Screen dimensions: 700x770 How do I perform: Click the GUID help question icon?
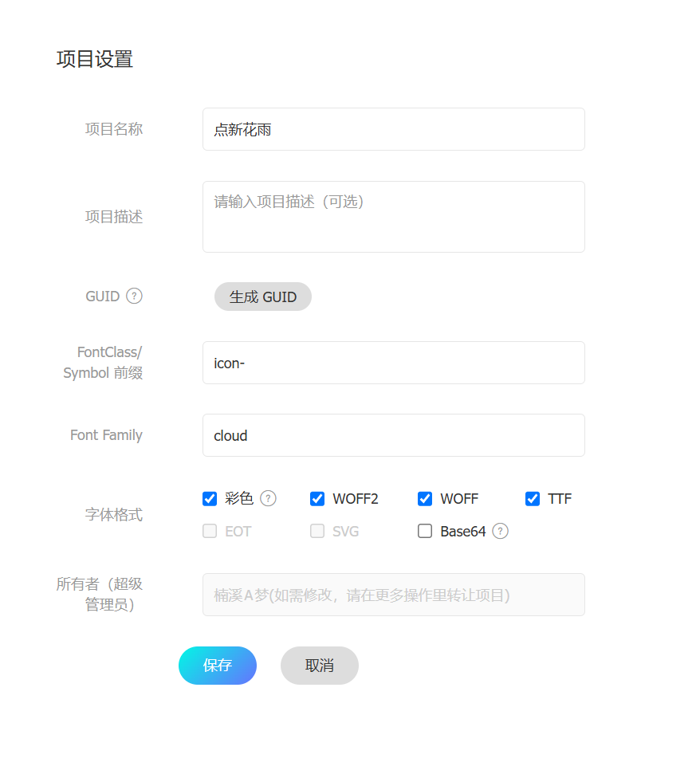(x=135, y=296)
